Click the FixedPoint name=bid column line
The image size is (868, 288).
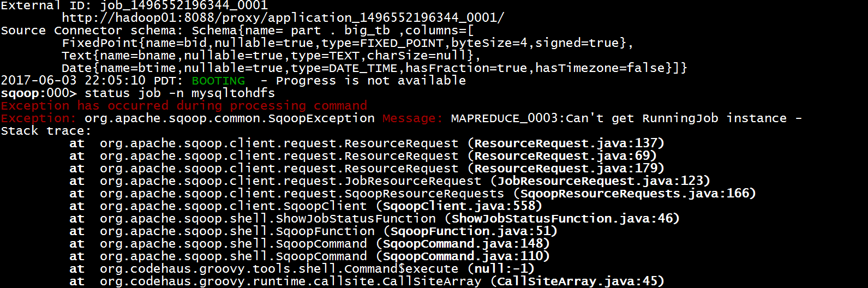[348, 43]
